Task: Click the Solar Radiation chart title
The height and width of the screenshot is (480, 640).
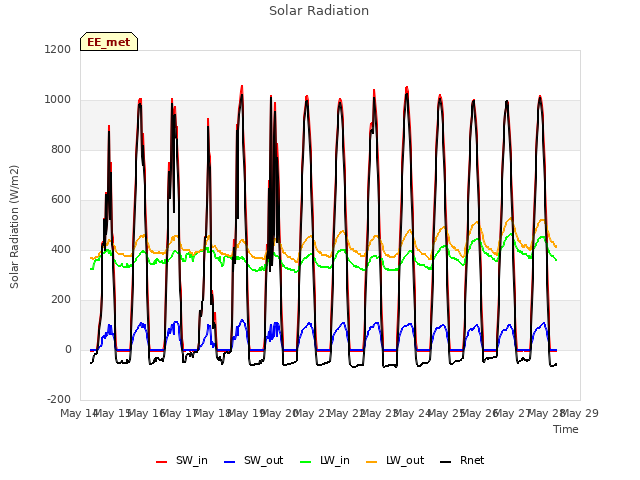Action: tap(319, 11)
